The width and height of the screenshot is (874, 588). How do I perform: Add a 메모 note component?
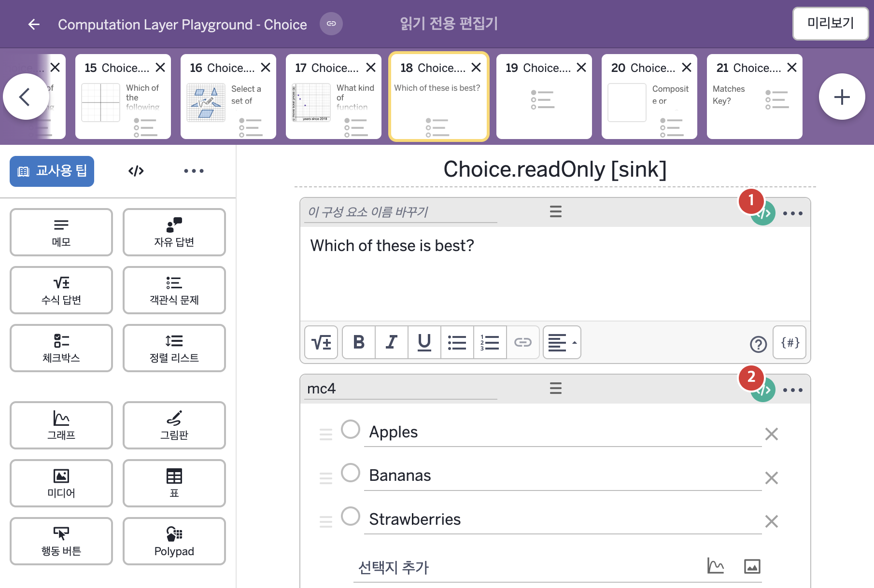[x=61, y=232]
